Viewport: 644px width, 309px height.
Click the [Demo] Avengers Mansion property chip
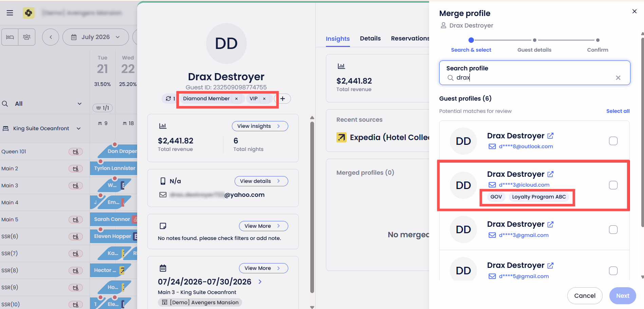(200, 303)
